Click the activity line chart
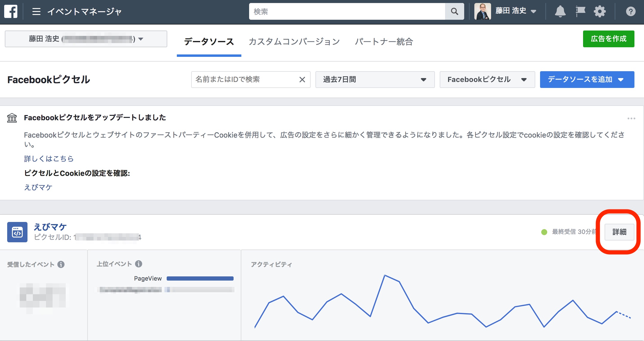This screenshot has width=644, height=341. point(442,301)
